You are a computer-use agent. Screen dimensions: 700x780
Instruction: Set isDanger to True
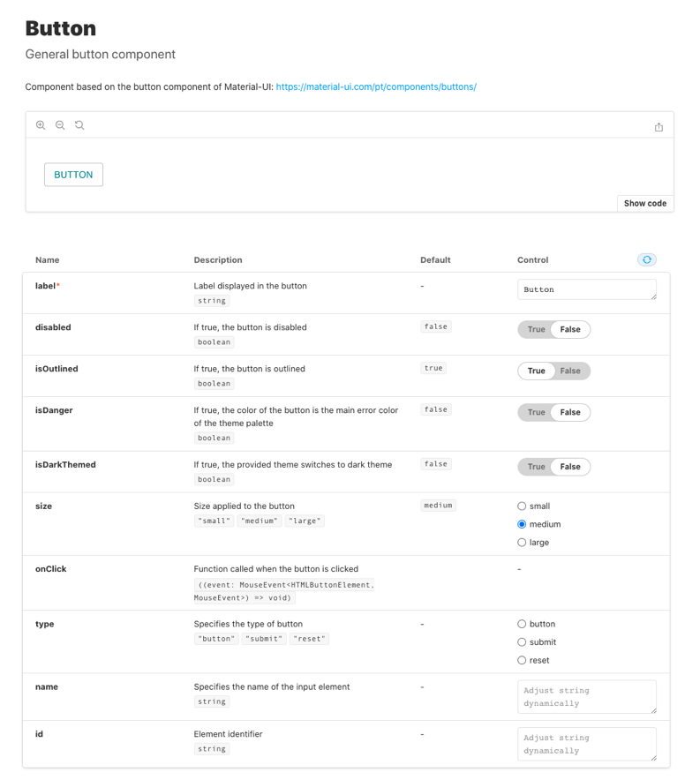click(x=537, y=412)
